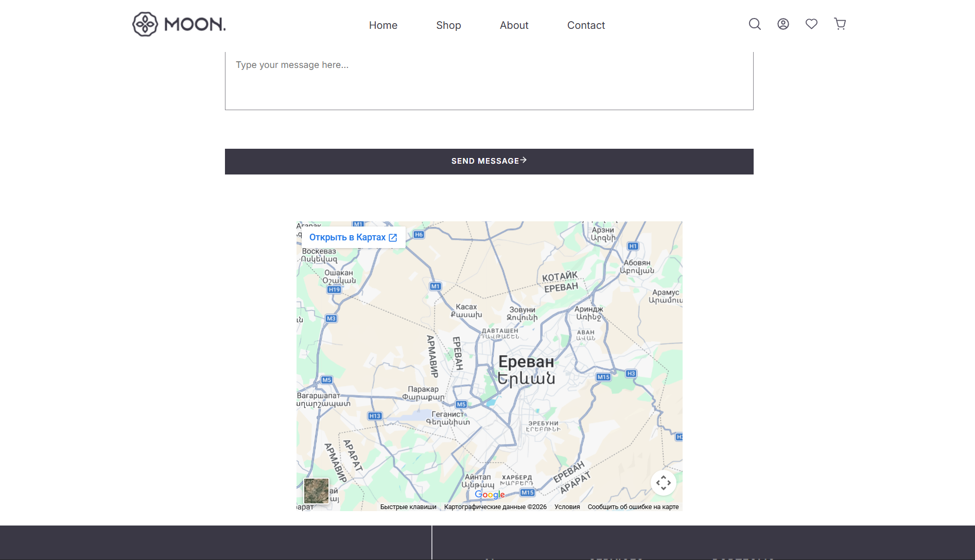Click the SEND MESSAGE button
975x560 pixels.
click(489, 162)
